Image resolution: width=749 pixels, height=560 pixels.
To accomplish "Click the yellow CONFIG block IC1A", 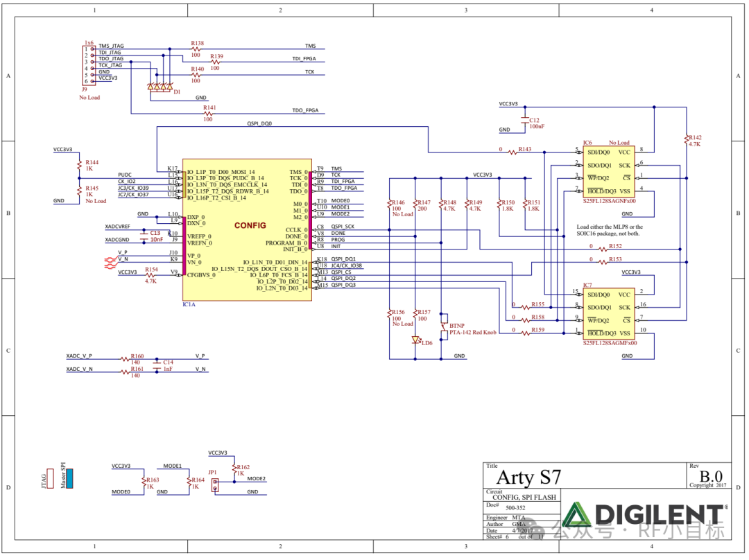I will coord(248,230).
